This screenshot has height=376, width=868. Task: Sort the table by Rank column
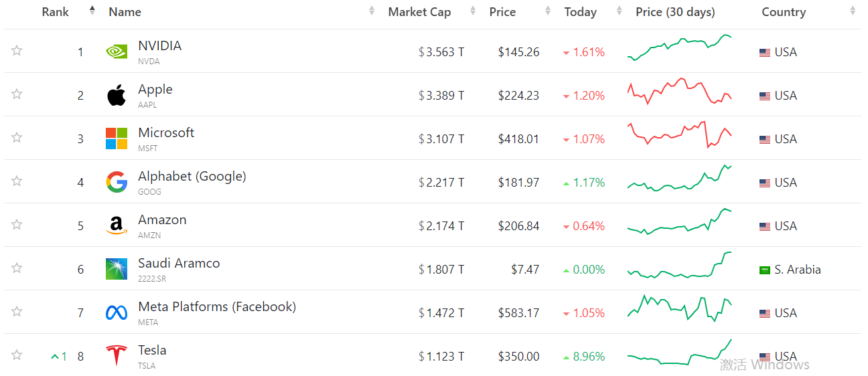click(56, 12)
